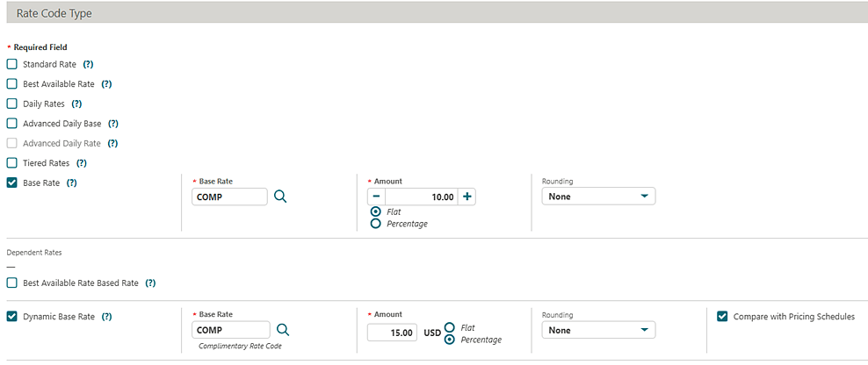868x365 pixels.
Task: Open help tooltip for Tiered Rates
Action: click(x=81, y=163)
